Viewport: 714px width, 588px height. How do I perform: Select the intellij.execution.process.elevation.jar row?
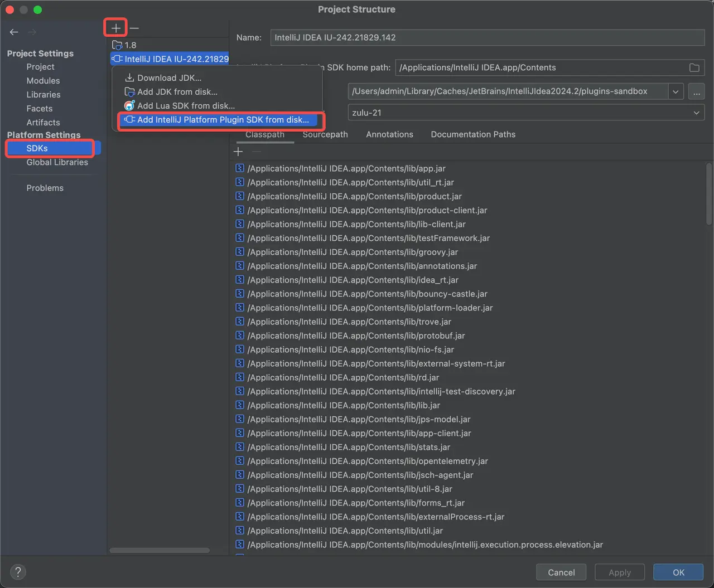[469, 545]
